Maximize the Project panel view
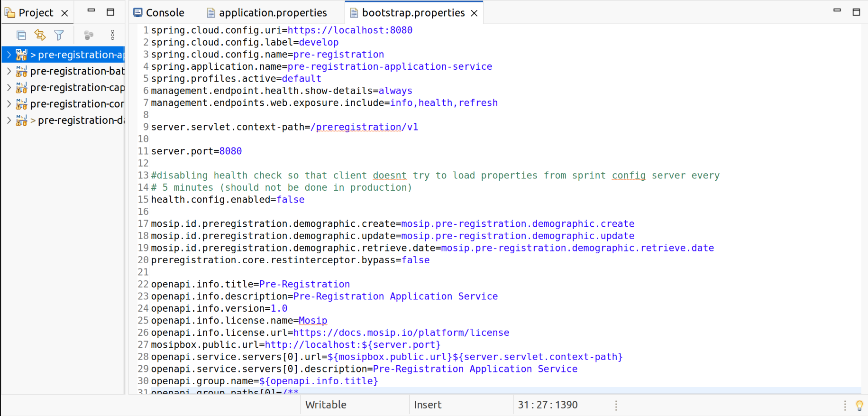Viewport: 868px width, 416px height. tap(110, 12)
